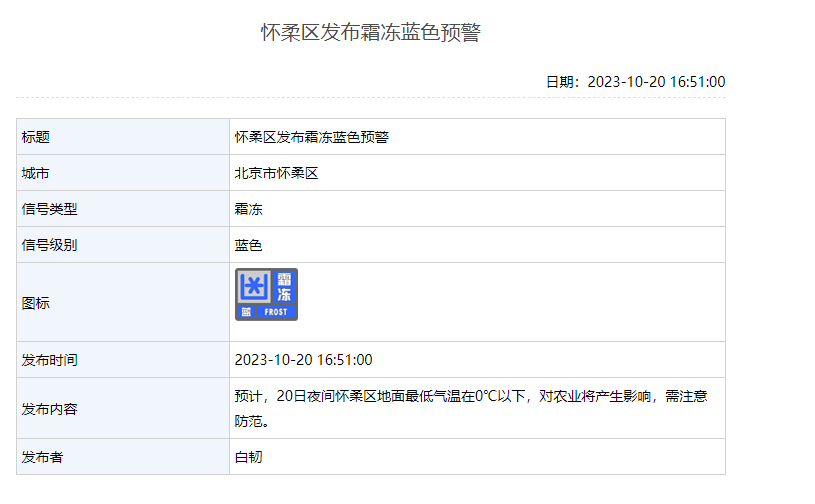Click the 日期 timestamp at top right
This screenshot has height=504, width=815.
pyautogui.click(x=635, y=82)
